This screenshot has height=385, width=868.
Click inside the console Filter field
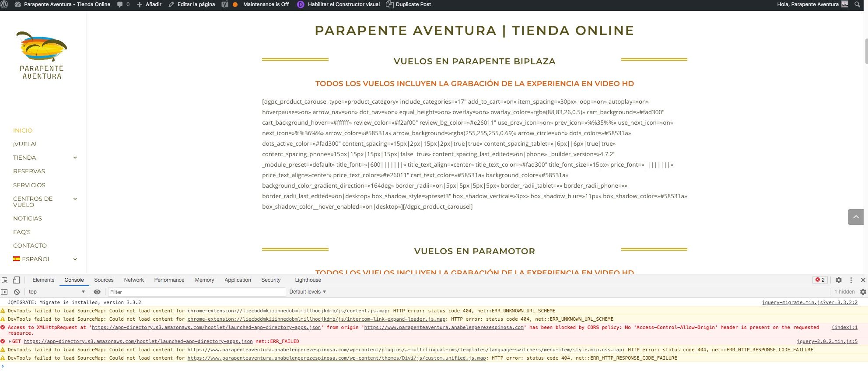point(197,292)
